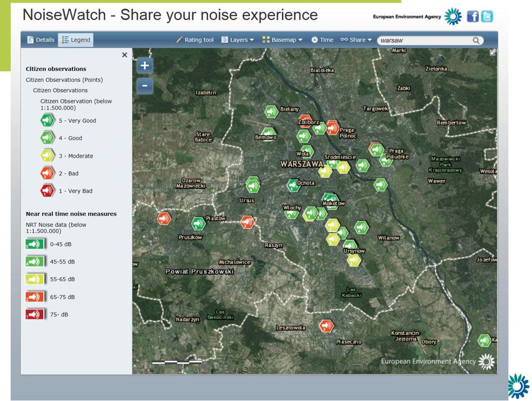Select the green marker at Wola
Image resolution: width=532 pixels, height=401 pixels.
306,151
